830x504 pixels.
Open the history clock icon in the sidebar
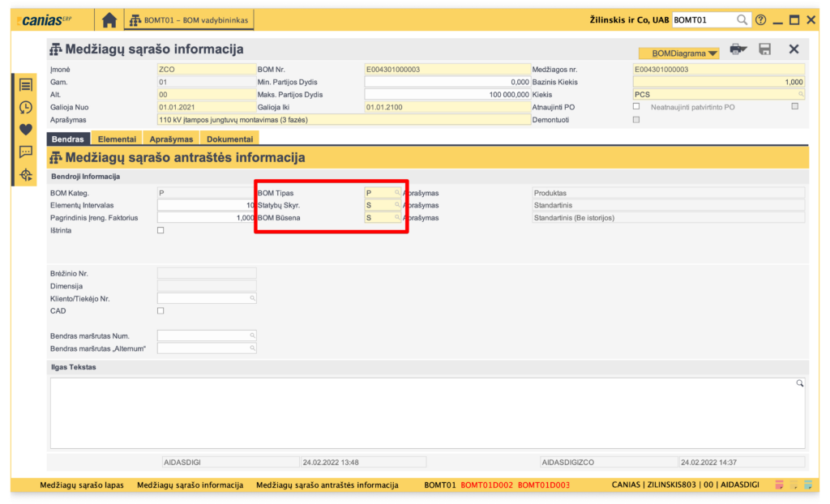pos(26,107)
